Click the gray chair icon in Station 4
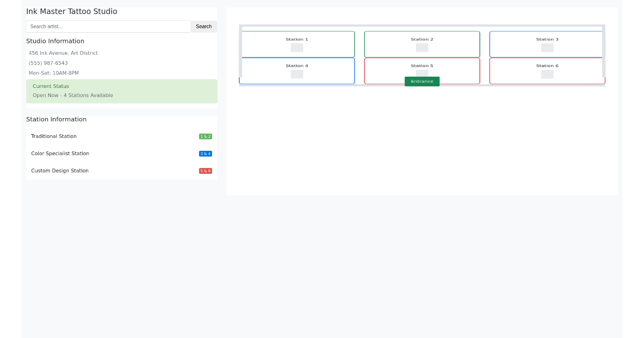 pyautogui.click(x=297, y=74)
